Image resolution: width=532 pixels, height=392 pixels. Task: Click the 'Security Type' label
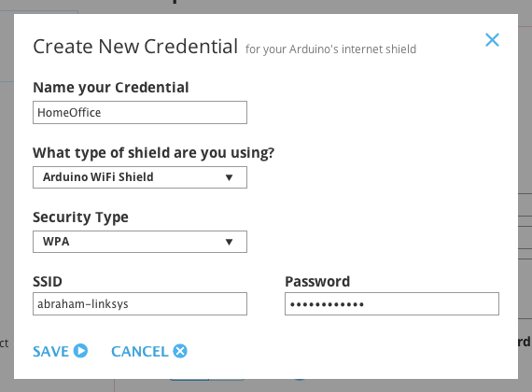(x=81, y=217)
